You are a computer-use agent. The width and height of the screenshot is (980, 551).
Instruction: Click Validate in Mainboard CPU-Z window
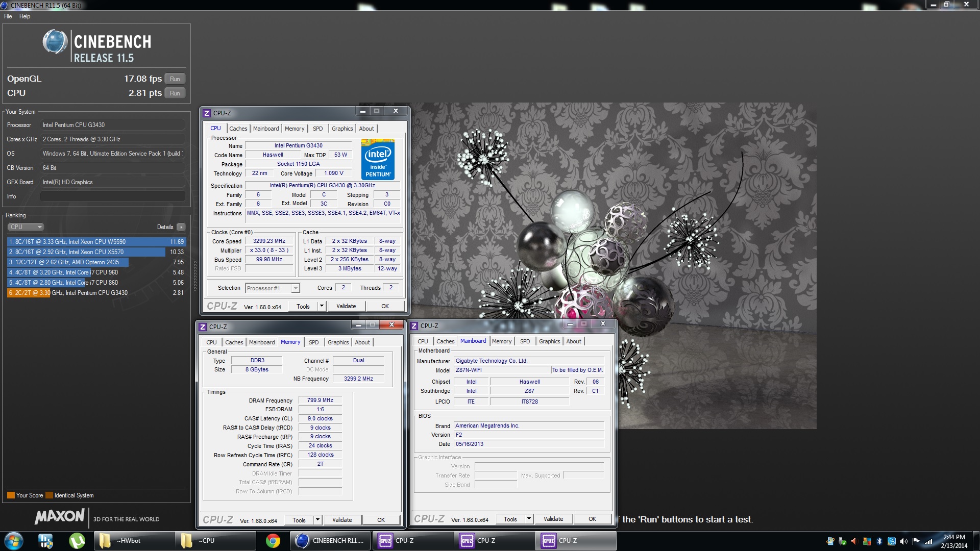pos(553,519)
